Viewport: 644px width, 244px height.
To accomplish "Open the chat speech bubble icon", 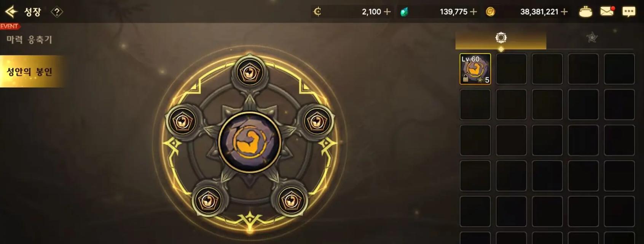I will 629,12.
